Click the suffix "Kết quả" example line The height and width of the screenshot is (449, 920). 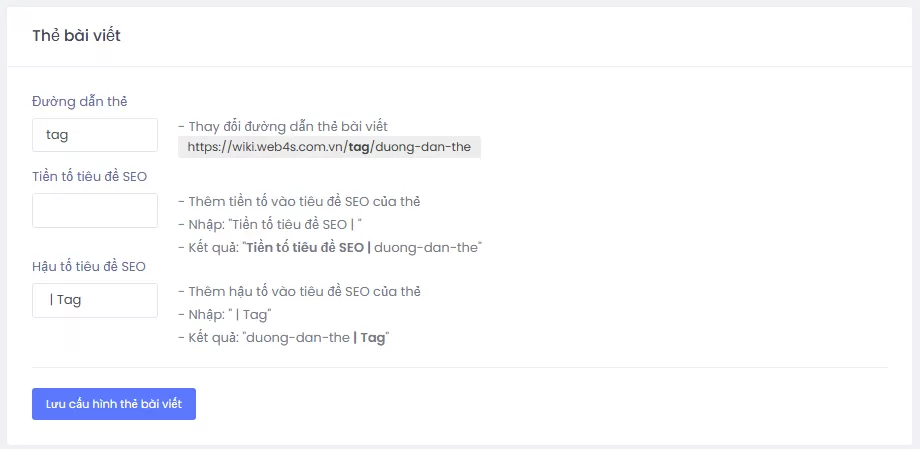point(282,338)
